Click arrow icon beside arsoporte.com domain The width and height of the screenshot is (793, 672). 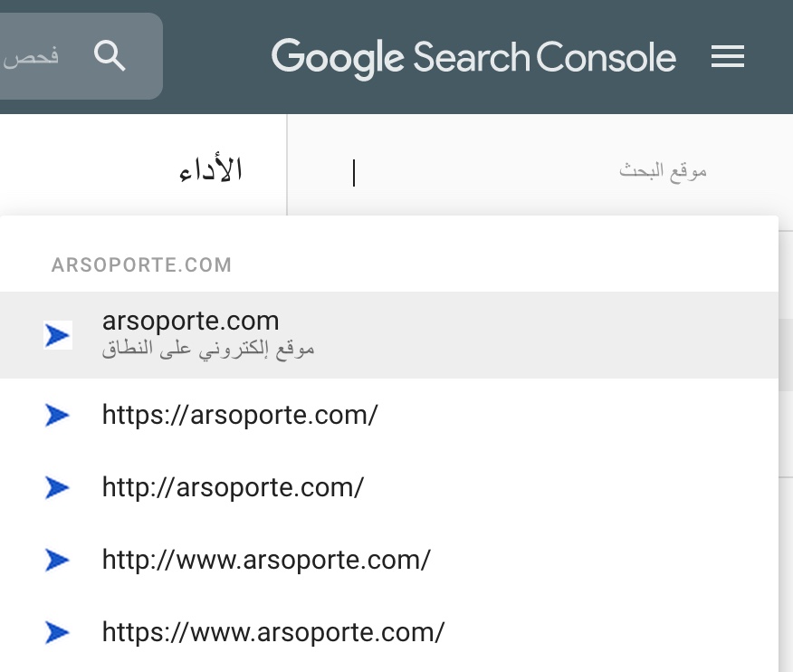point(57,335)
